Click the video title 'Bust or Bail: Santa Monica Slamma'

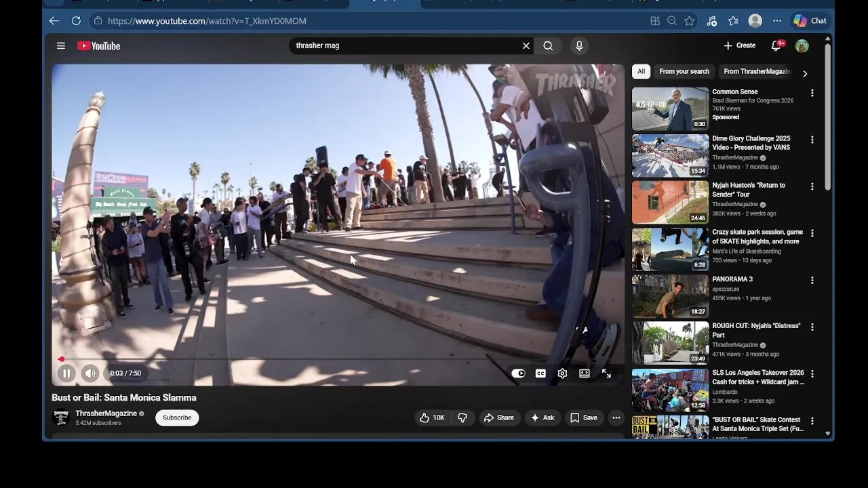124,398
